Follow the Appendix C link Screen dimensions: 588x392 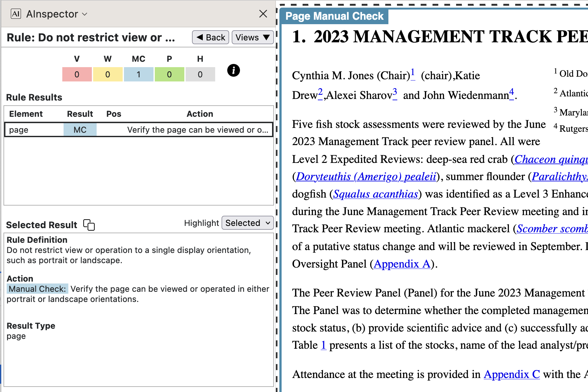click(511, 374)
